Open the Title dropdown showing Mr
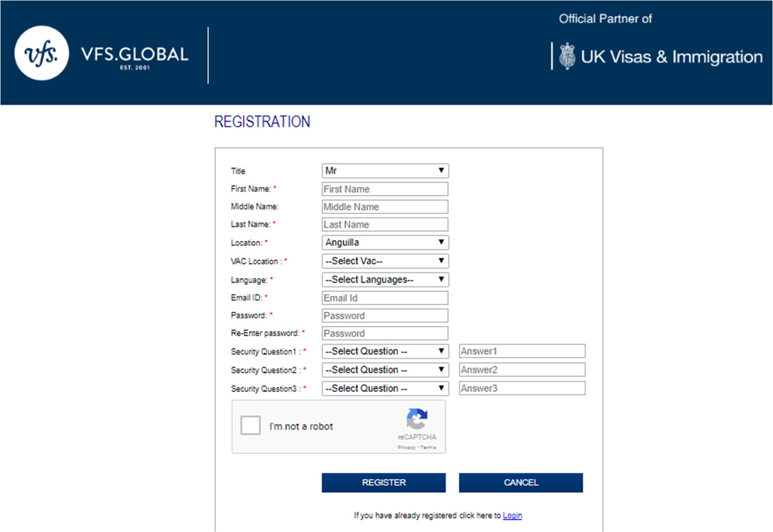This screenshot has height=532, width=773. click(x=384, y=171)
